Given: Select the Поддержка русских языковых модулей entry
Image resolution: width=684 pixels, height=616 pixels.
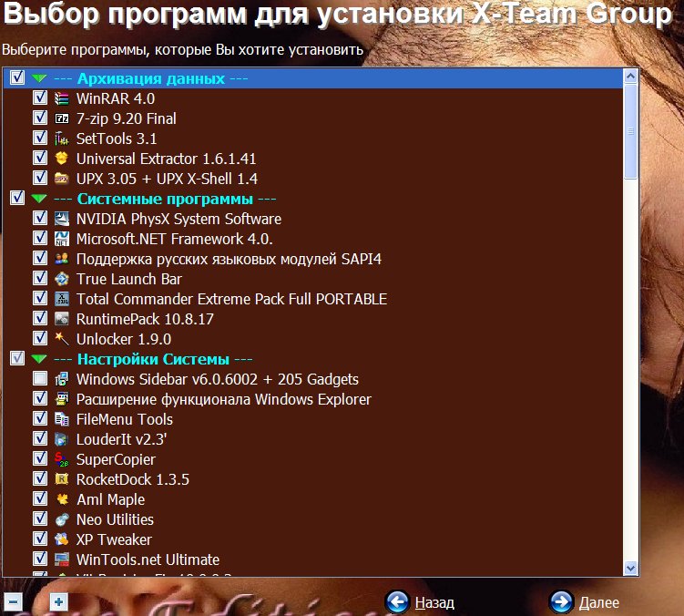Looking at the screenshot, I should coord(229,260).
